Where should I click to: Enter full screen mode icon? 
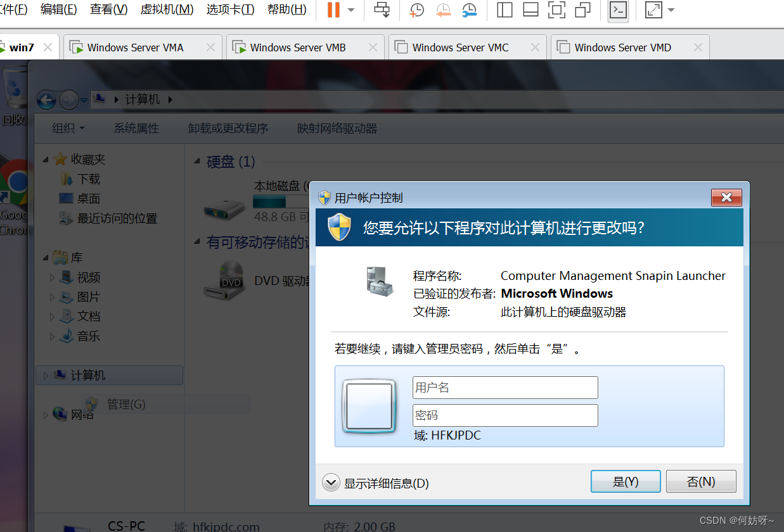(556, 10)
